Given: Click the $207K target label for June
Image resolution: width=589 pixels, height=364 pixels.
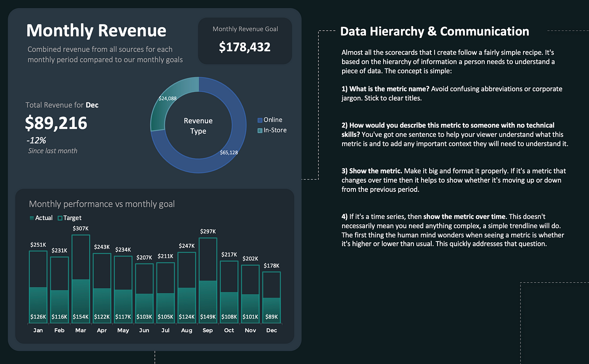Looking at the screenshot, I should point(144,257).
